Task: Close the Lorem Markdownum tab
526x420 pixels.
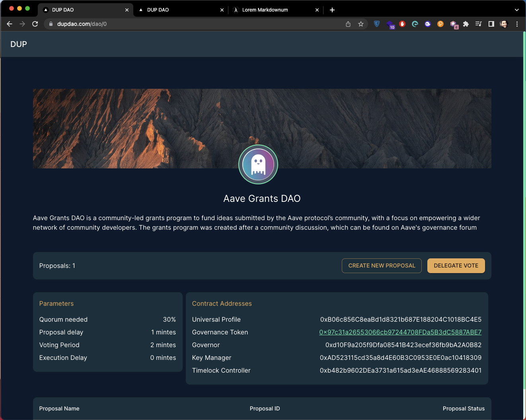Action: point(317,10)
